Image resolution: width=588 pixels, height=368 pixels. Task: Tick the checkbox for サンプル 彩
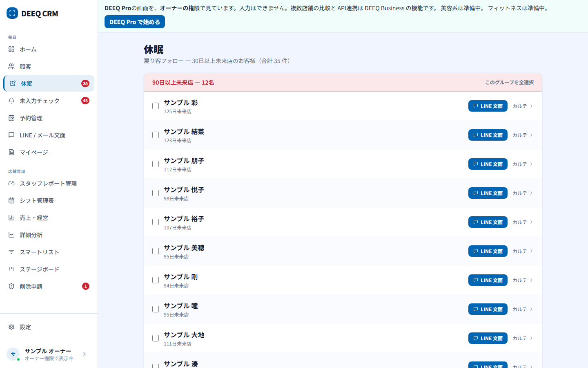click(156, 106)
